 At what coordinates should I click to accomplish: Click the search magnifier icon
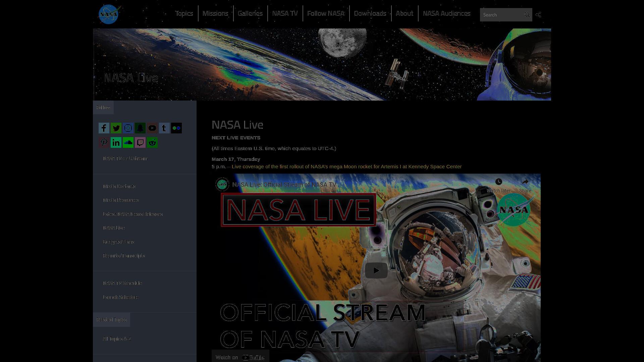coord(527,15)
